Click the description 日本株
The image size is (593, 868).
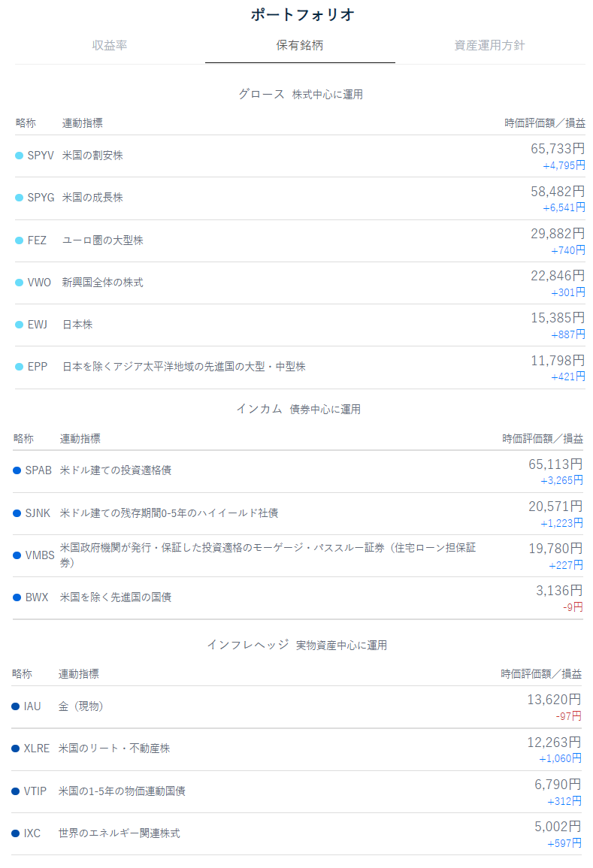pos(77,325)
